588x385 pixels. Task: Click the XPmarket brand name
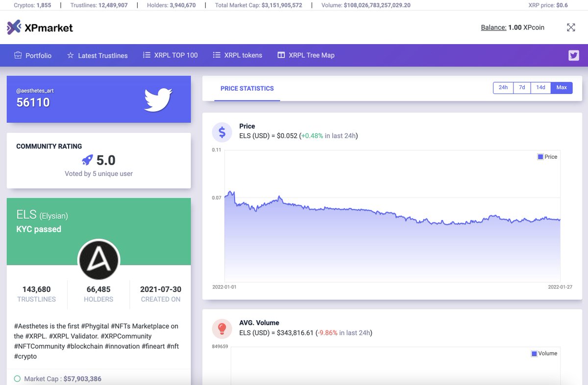[49, 28]
